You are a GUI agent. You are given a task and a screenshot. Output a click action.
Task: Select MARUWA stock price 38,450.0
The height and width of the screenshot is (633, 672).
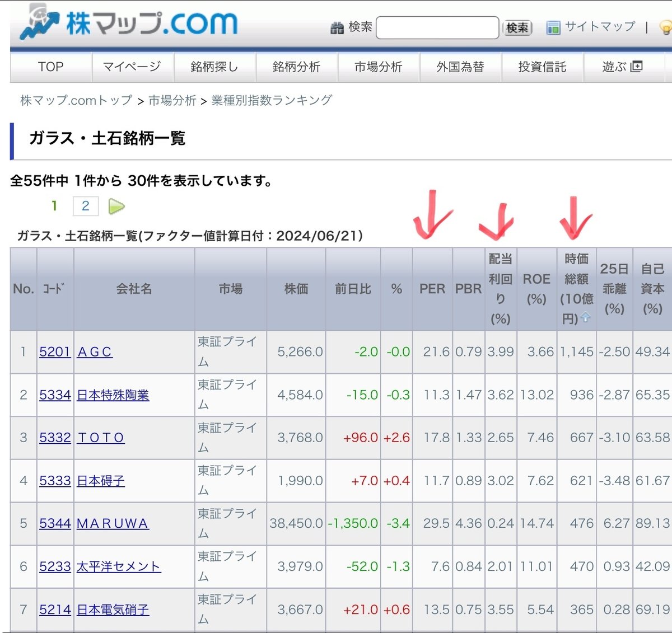click(296, 523)
